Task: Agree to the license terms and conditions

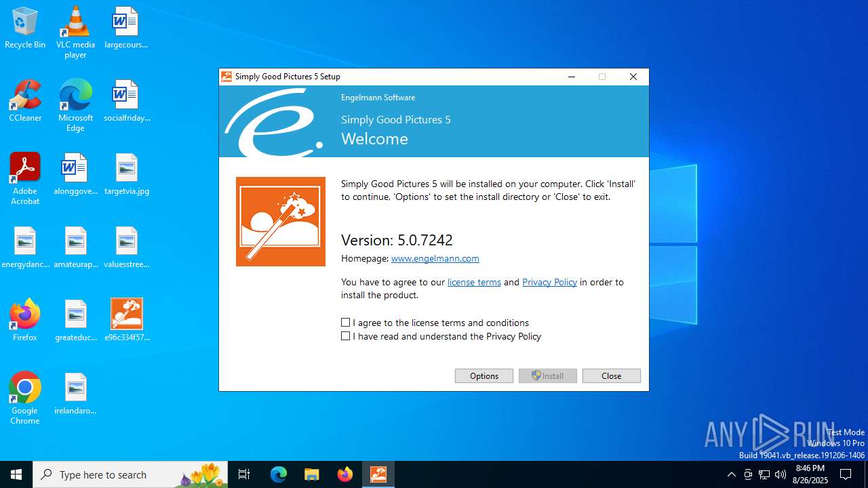Action: tap(345, 323)
